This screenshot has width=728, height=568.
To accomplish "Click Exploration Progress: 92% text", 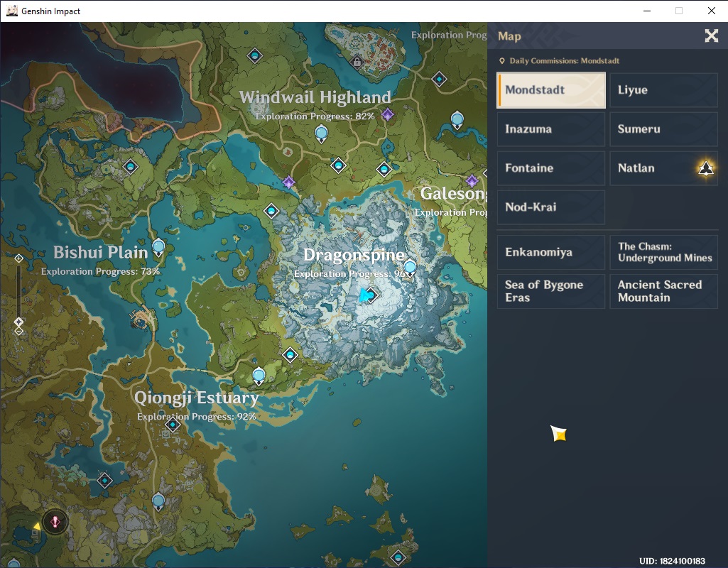I will pos(197,417).
